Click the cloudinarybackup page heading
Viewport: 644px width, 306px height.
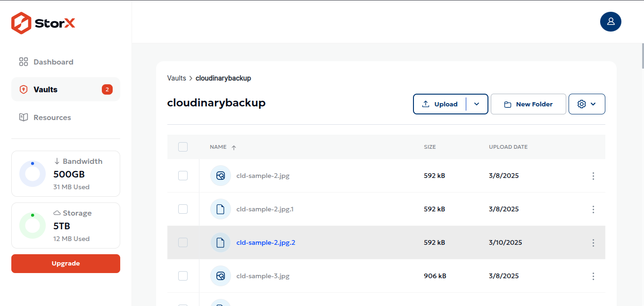click(216, 103)
